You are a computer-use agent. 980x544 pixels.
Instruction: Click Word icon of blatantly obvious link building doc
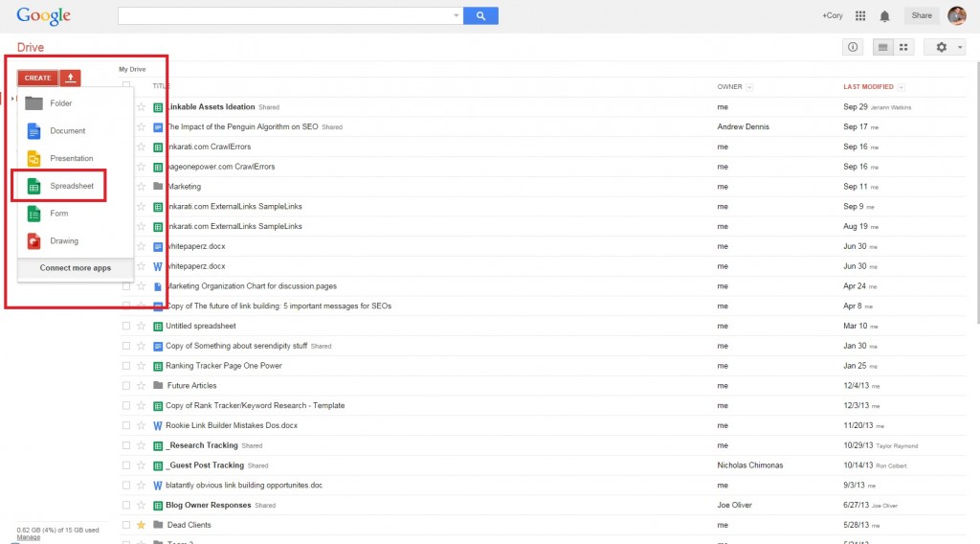coord(158,486)
